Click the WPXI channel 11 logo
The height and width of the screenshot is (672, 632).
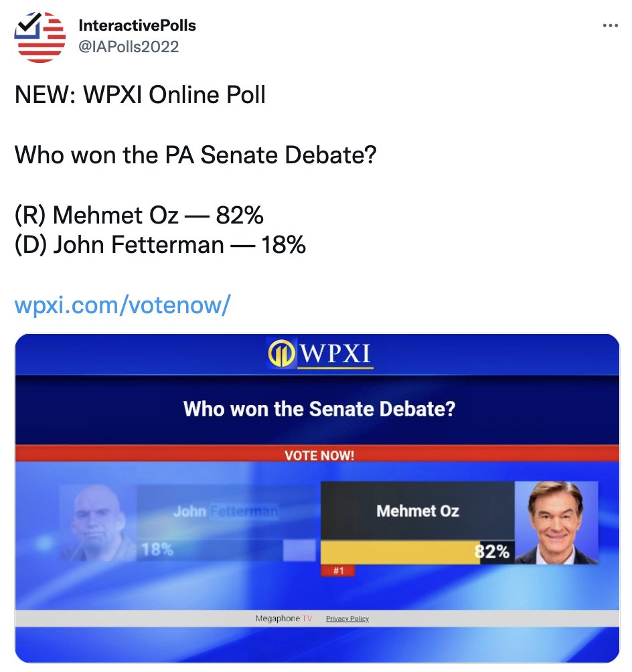click(x=320, y=353)
